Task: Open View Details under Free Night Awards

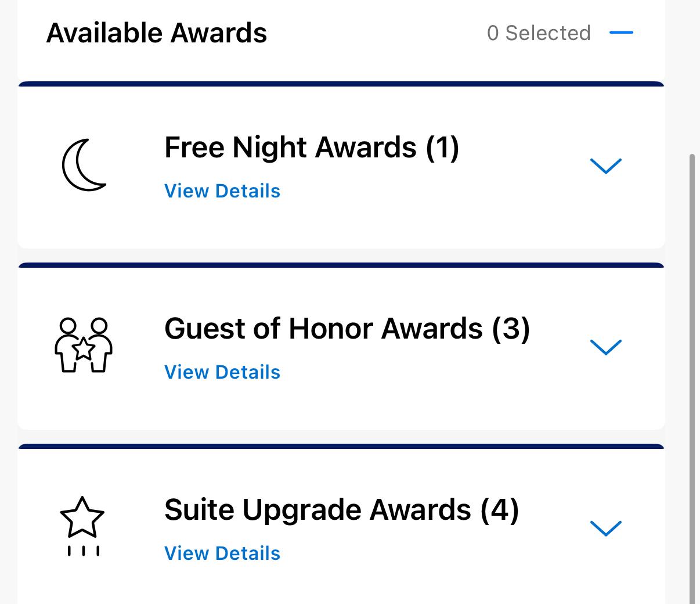Action: tap(222, 190)
